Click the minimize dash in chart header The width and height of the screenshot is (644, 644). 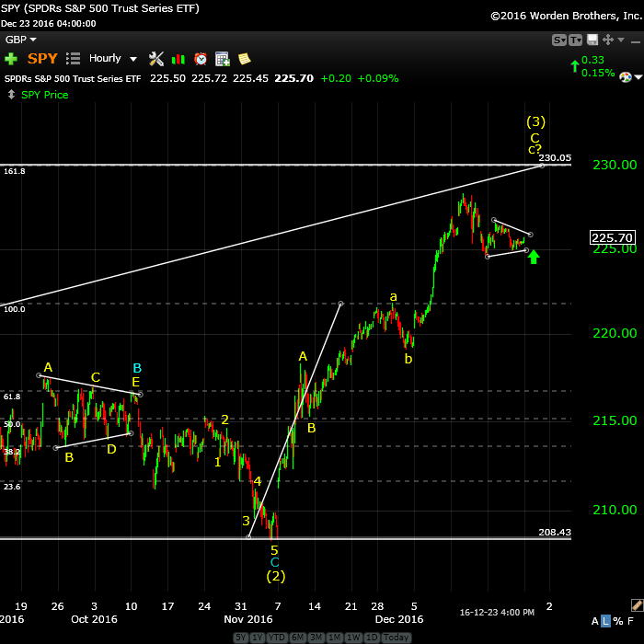point(636,41)
